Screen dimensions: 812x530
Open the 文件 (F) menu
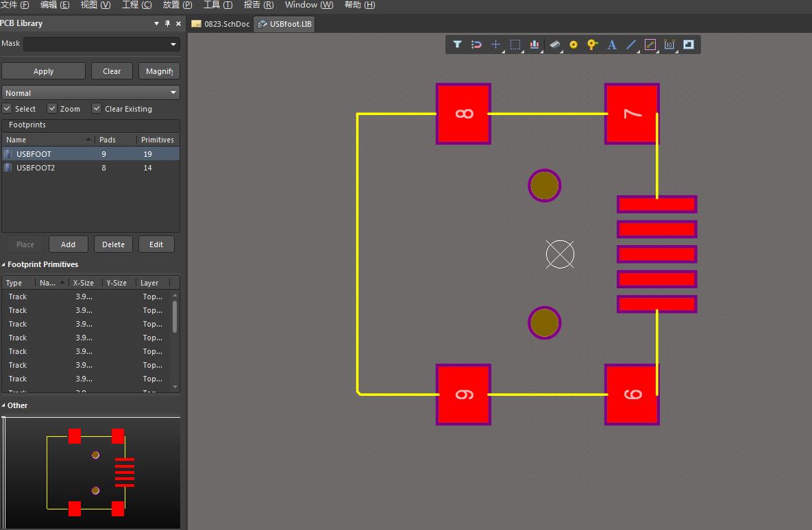pos(14,5)
